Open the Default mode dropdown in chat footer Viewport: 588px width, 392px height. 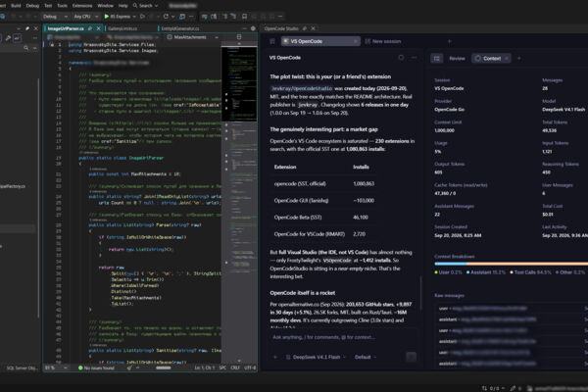tap(366, 357)
